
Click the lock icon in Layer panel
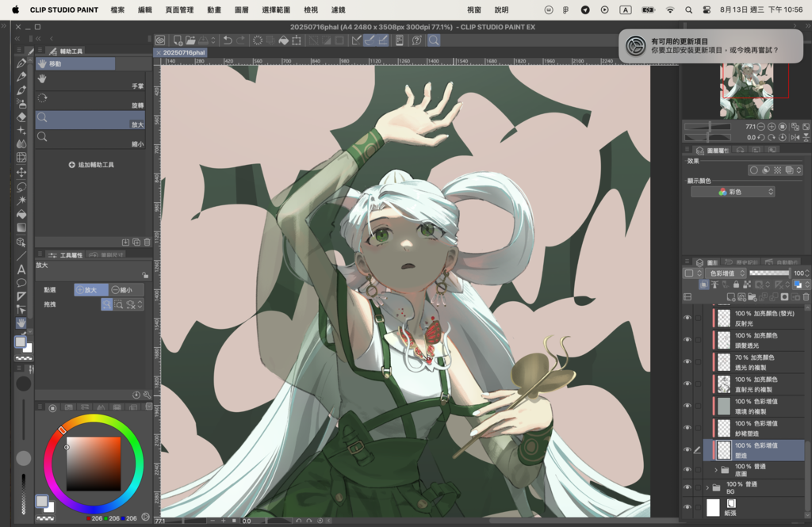click(x=736, y=285)
